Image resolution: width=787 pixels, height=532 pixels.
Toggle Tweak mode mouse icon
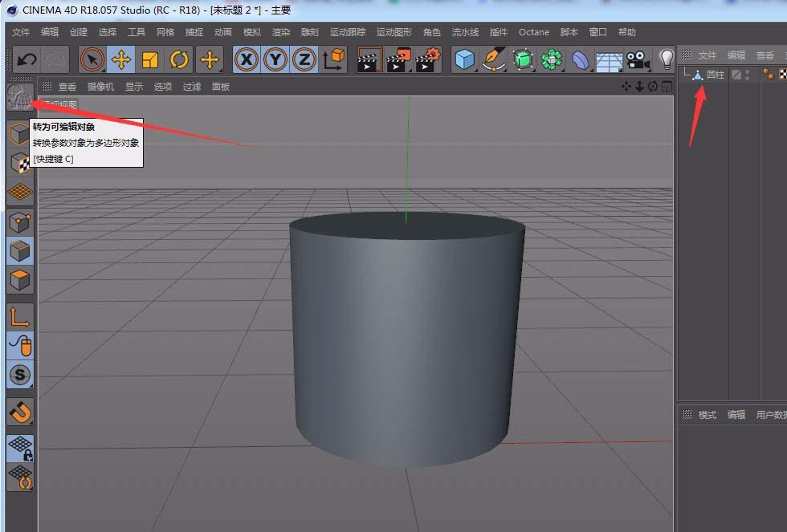point(19,345)
